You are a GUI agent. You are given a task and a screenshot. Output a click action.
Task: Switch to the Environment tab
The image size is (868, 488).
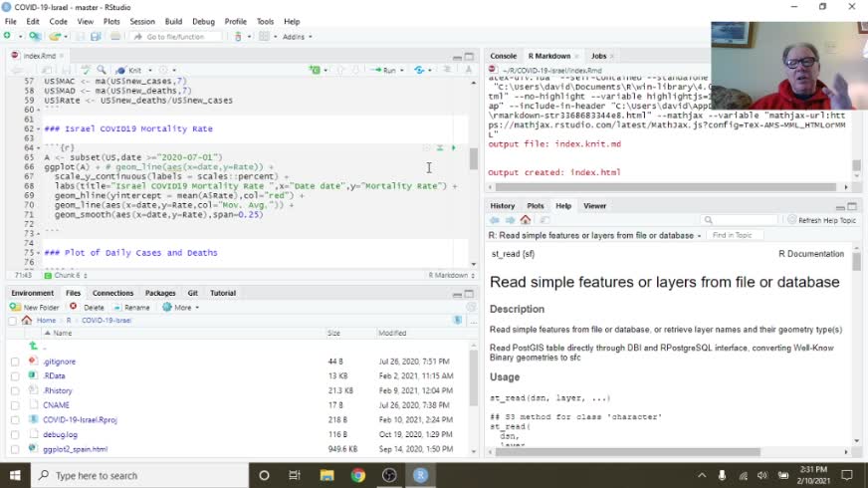(x=32, y=293)
